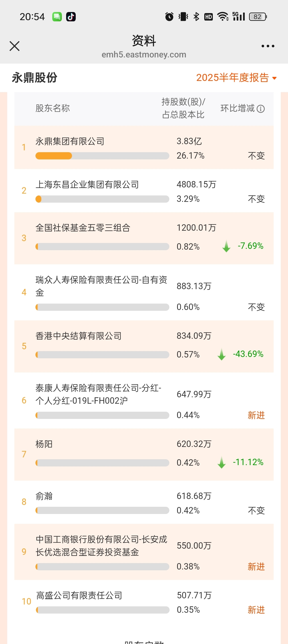
Task: Tap the emh5.eastmoney.com address text
Action: (x=144, y=54)
